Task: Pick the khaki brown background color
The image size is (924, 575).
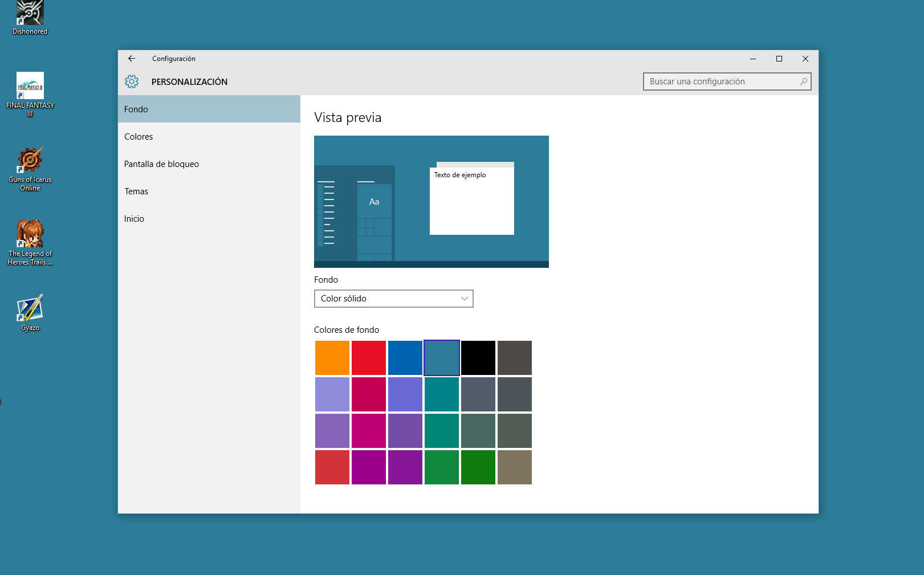Action: (515, 467)
